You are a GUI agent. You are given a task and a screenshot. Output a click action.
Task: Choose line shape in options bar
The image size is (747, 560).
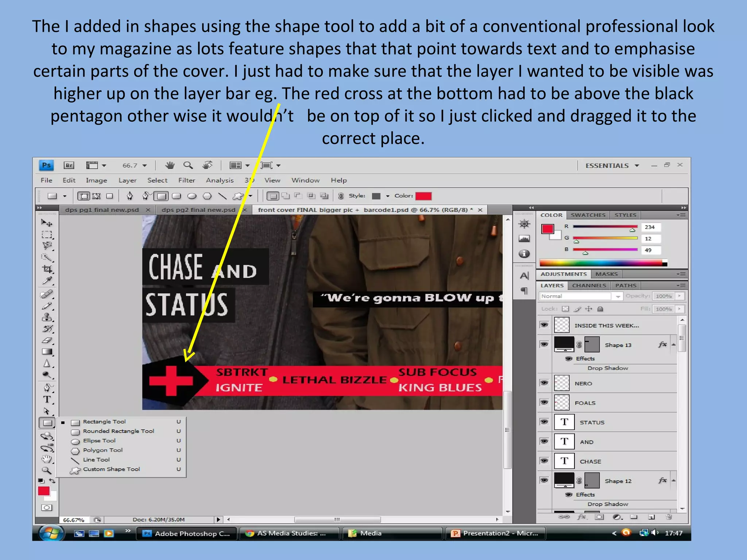[222, 197]
